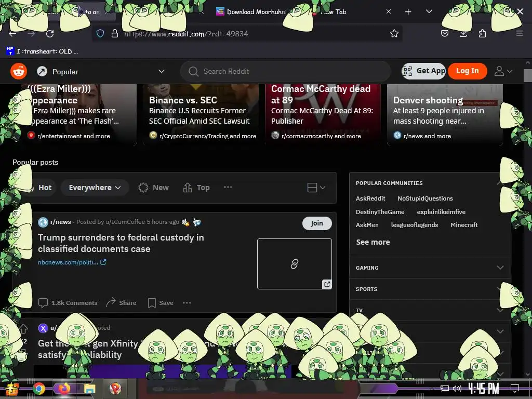532x399 pixels.
Task: Select the New sort tab
Action: tap(153, 188)
